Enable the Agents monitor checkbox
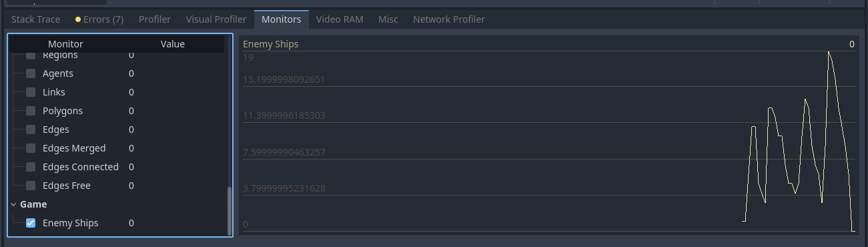Viewport: 868px width, 247px height. click(31, 73)
